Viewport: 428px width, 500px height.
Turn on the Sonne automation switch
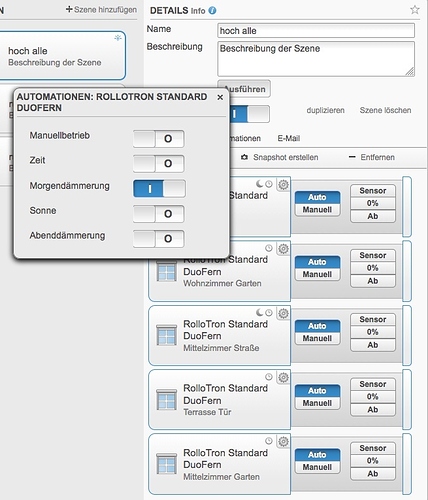[x=159, y=214]
